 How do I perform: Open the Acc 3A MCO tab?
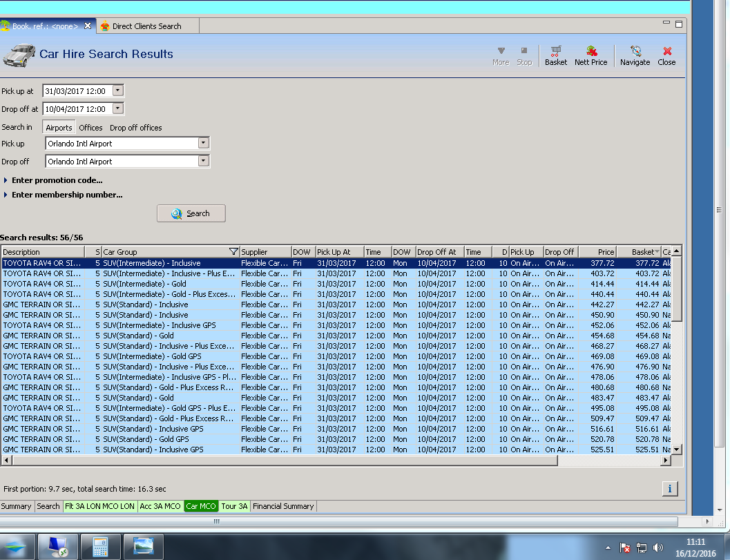160,506
